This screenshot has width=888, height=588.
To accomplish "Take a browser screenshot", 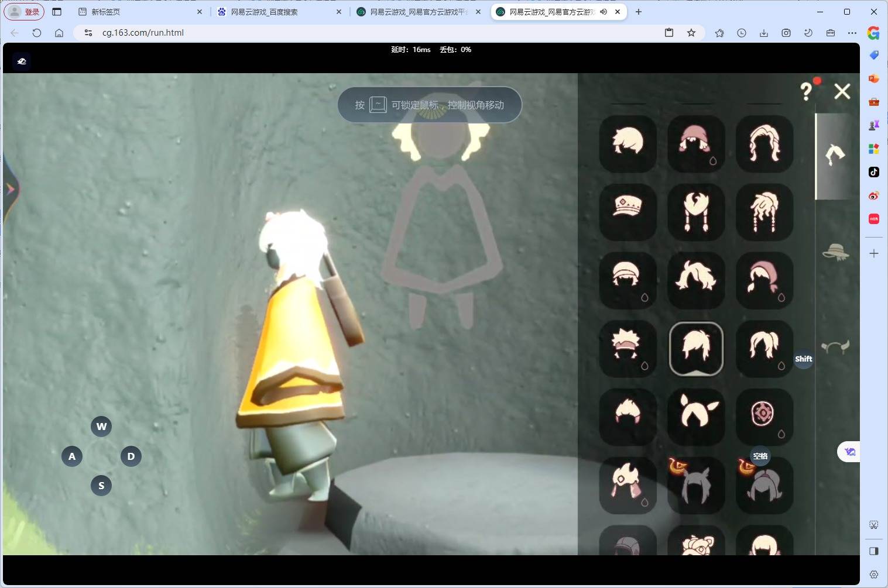I will click(x=786, y=33).
